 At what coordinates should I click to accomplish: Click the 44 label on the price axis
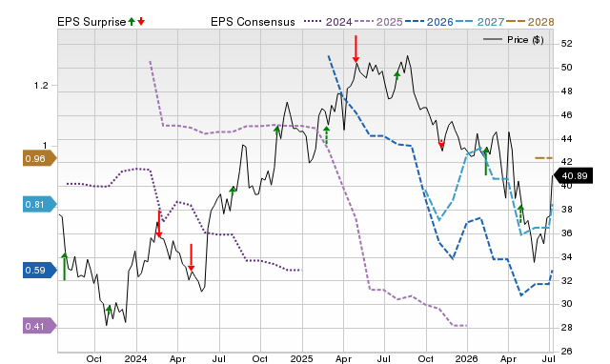[567, 138]
